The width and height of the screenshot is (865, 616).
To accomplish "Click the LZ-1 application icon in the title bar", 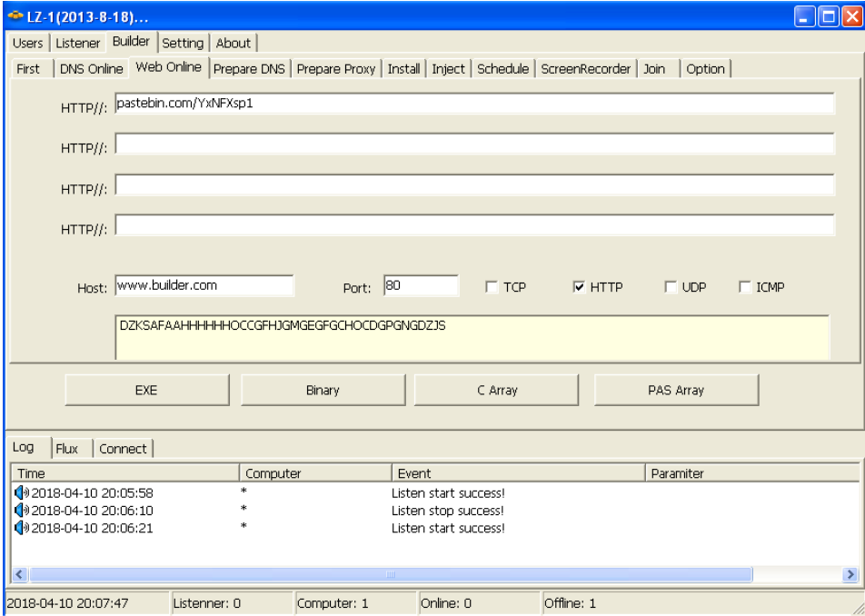I will point(14,15).
